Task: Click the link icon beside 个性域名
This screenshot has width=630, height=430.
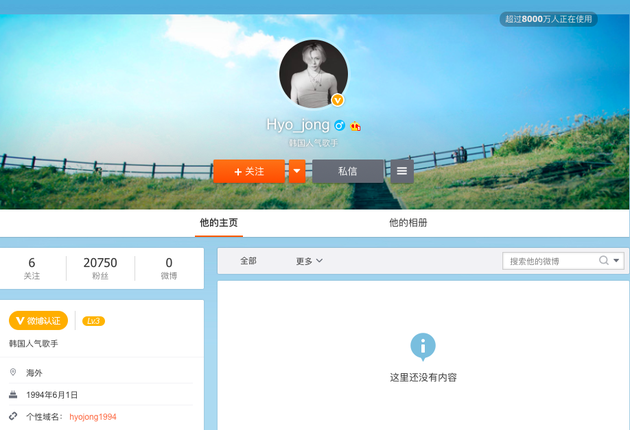Action: pyautogui.click(x=13, y=416)
